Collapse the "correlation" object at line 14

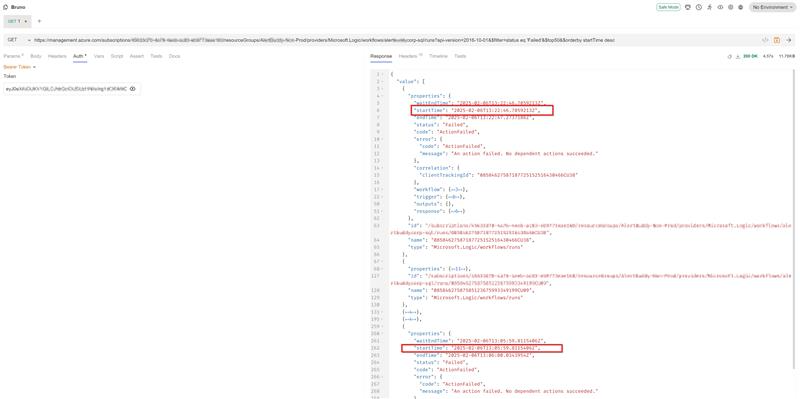[x=383, y=167]
